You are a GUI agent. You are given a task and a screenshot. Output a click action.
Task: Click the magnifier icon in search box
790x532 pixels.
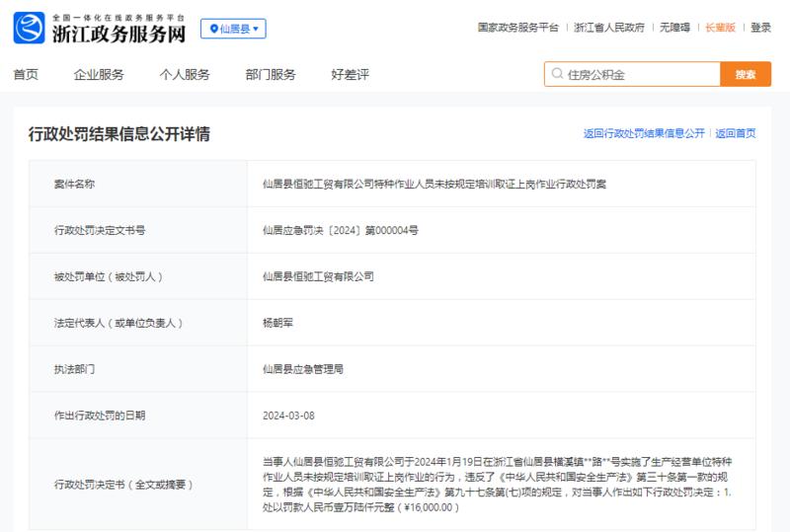(x=557, y=74)
